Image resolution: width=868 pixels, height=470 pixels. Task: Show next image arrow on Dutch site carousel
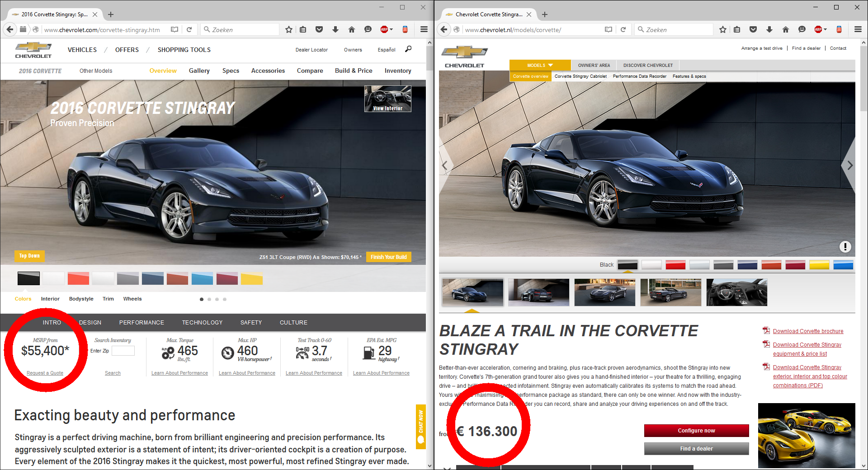click(x=850, y=165)
